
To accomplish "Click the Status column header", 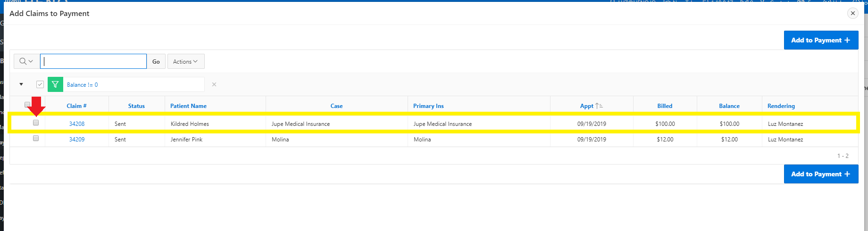I will point(136,106).
